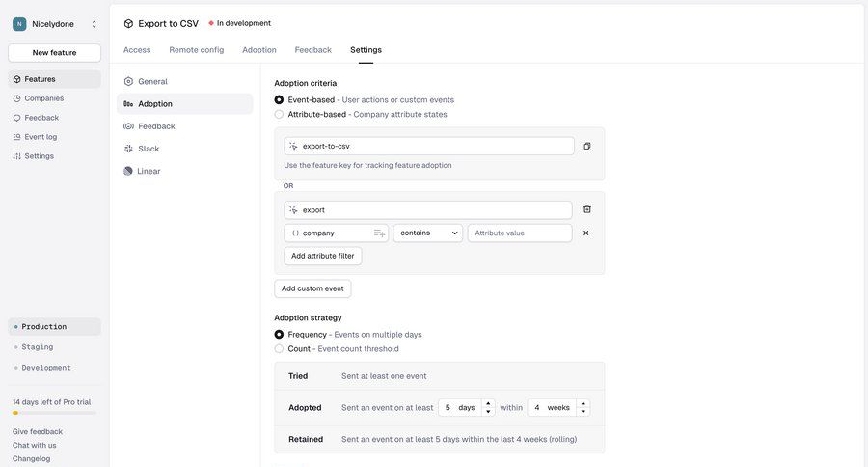
Task: Click the In development status badge
Action: pos(240,23)
